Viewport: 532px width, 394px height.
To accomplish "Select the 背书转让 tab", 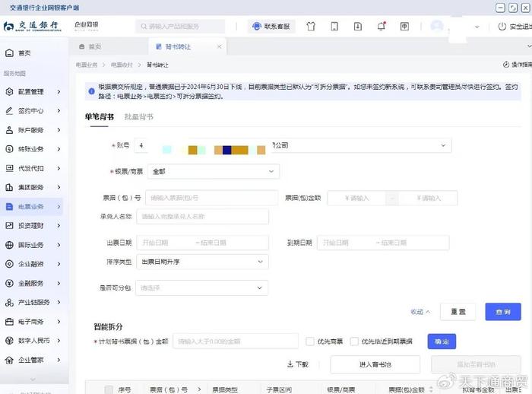I will pos(178,46).
